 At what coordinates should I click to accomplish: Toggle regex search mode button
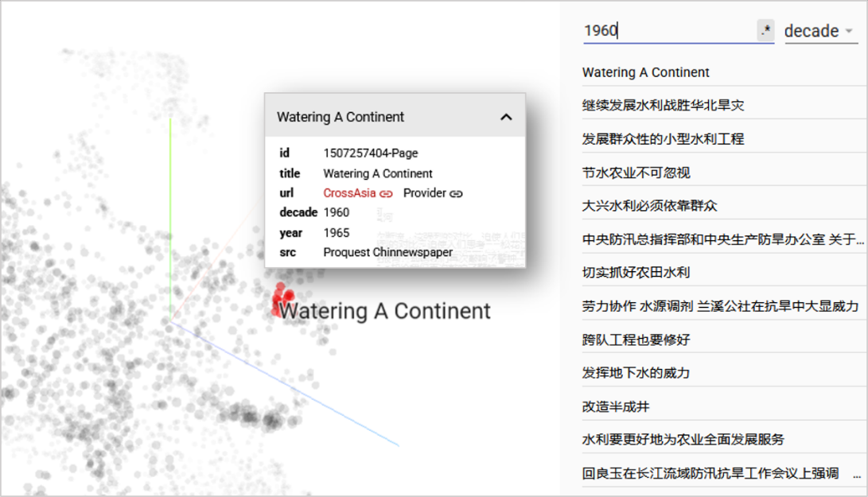coord(765,31)
